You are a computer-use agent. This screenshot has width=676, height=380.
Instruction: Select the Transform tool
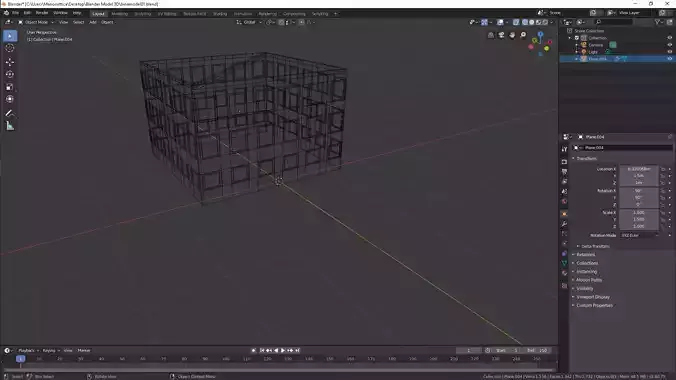(10, 99)
